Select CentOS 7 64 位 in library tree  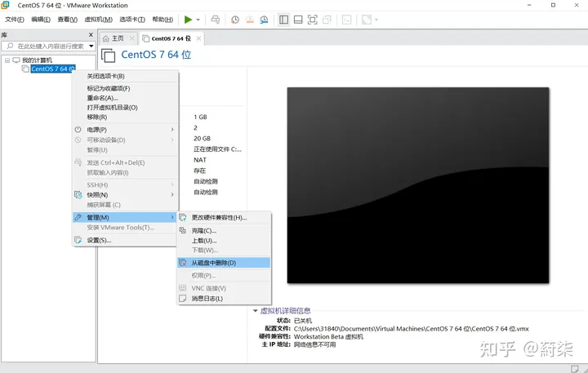[x=53, y=69]
